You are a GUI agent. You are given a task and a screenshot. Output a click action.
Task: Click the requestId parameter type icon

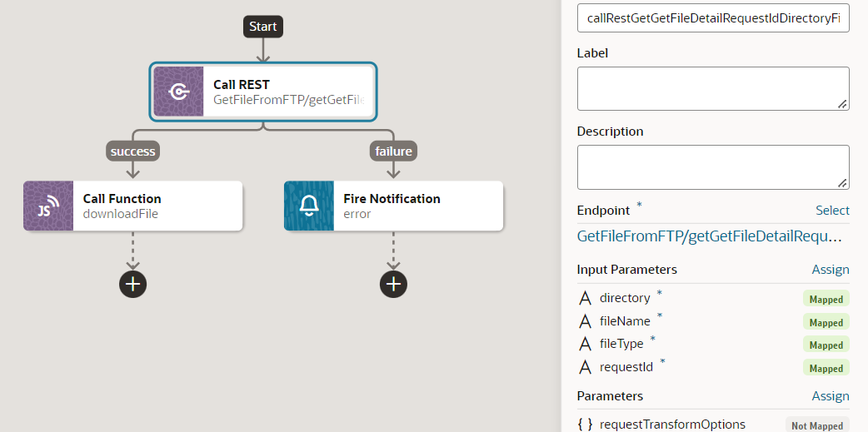(x=585, y=367)
